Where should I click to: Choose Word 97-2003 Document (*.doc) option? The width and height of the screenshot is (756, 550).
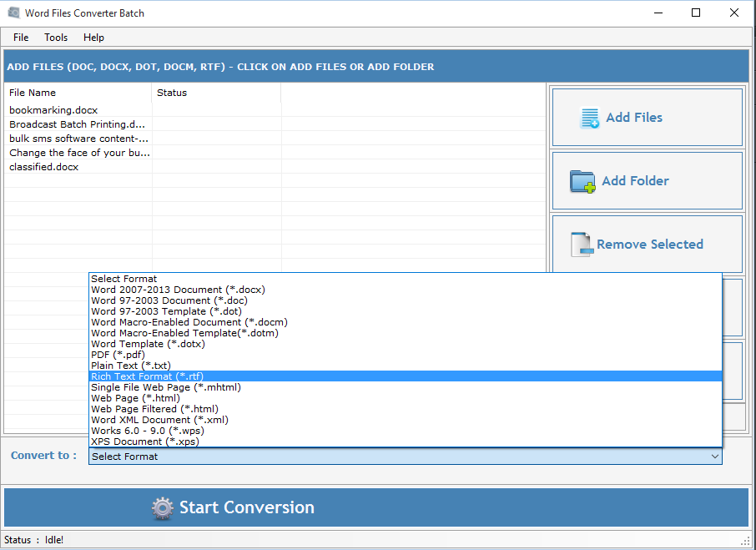[406, 300]
